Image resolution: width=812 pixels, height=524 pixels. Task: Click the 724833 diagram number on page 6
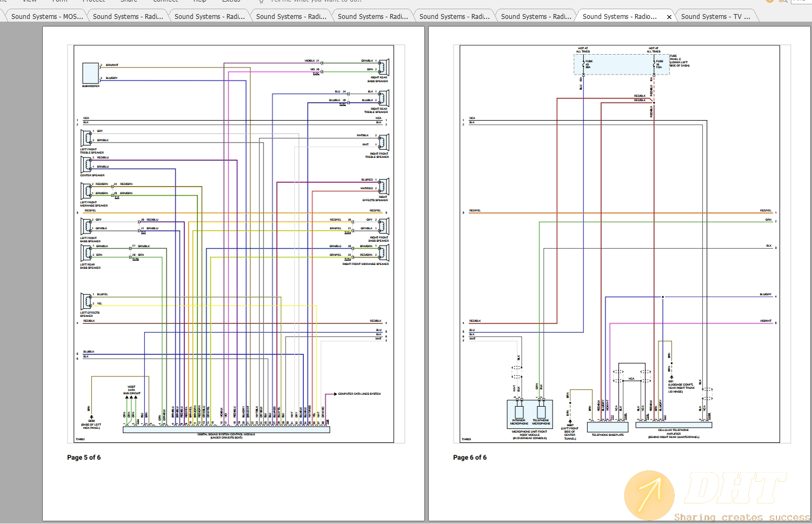click(466, 439)
